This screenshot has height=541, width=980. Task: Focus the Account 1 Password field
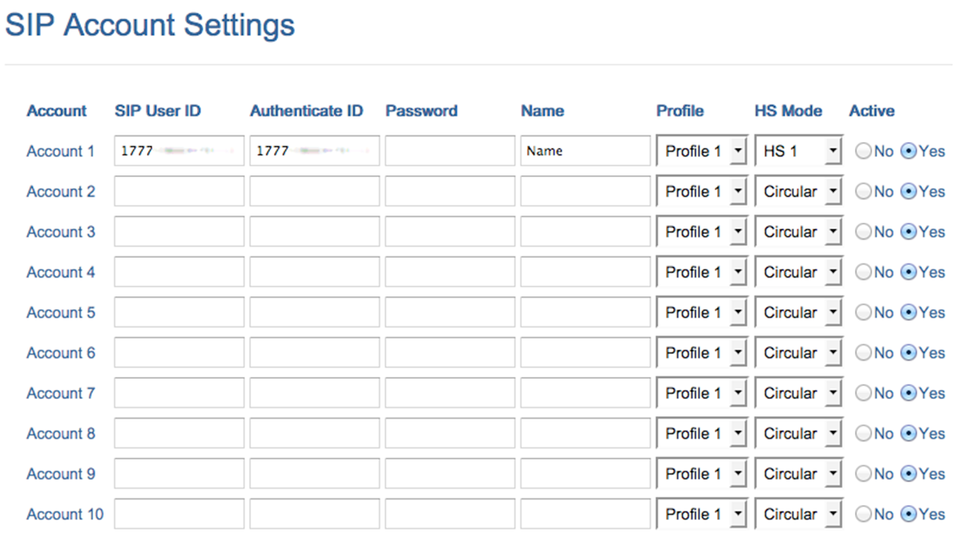(x=450, y=152)
